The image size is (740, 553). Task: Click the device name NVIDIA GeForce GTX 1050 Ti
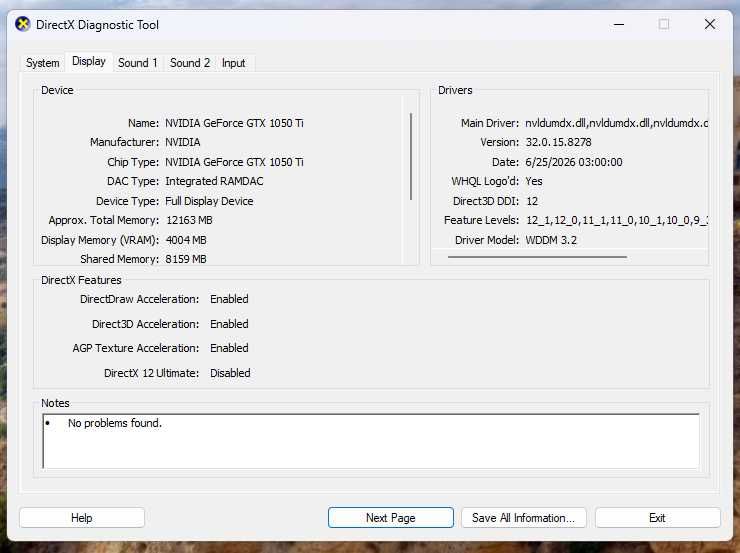[234, 123]
